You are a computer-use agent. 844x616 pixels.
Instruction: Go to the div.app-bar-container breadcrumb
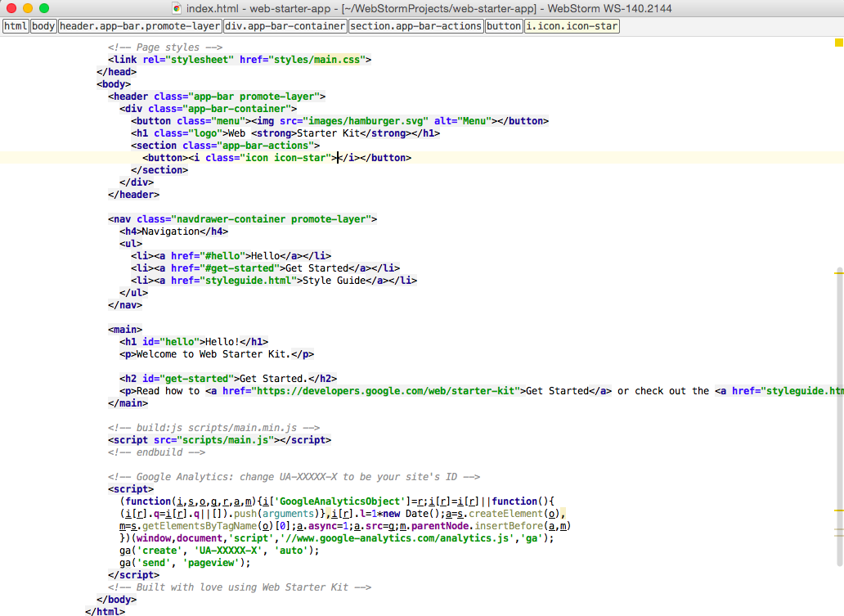pyautogui.click(x=285, y=26)
